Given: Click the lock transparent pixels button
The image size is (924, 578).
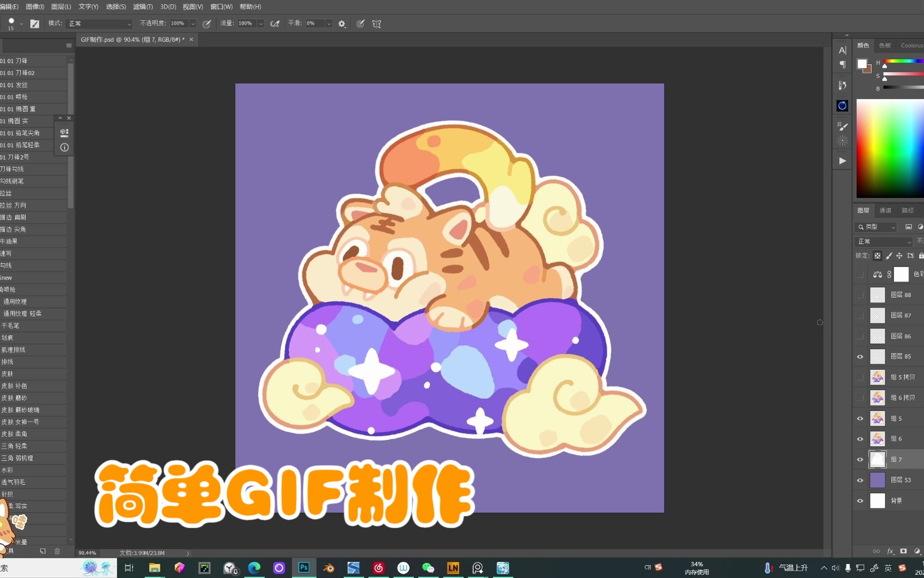Looking at the screenshot, I should click(x=877, y=255).
